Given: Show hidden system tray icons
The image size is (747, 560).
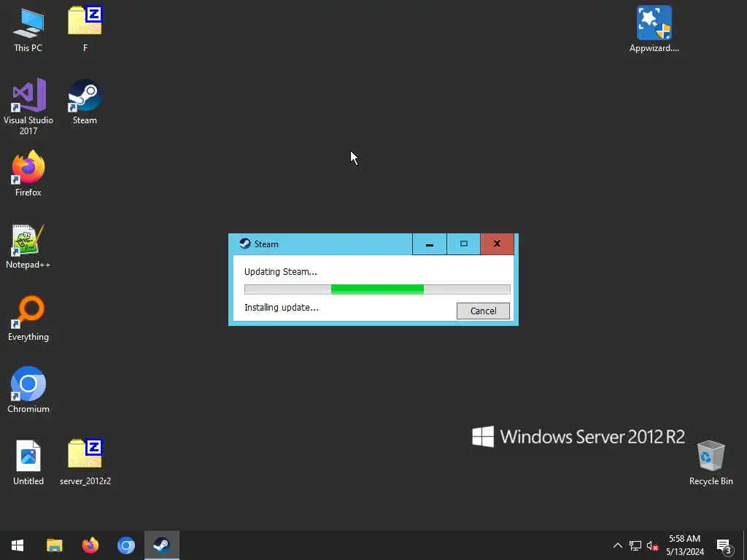Looking at the screenshot, I should [x=617, y=545].
